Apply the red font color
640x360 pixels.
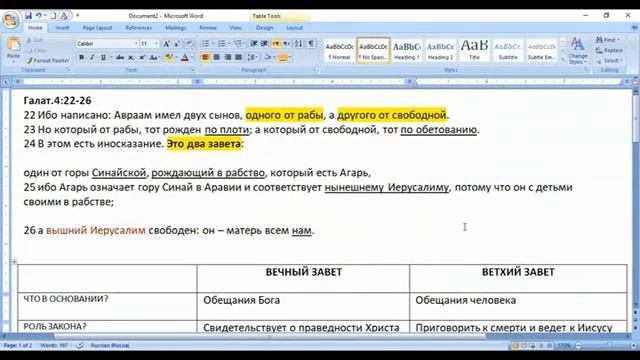184,58
